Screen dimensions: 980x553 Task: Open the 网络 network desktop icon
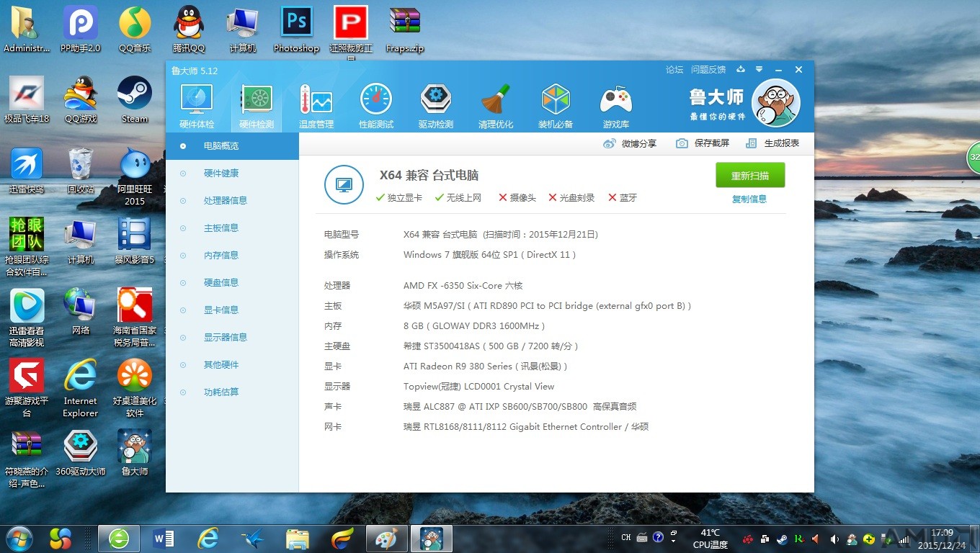(81, 312)
